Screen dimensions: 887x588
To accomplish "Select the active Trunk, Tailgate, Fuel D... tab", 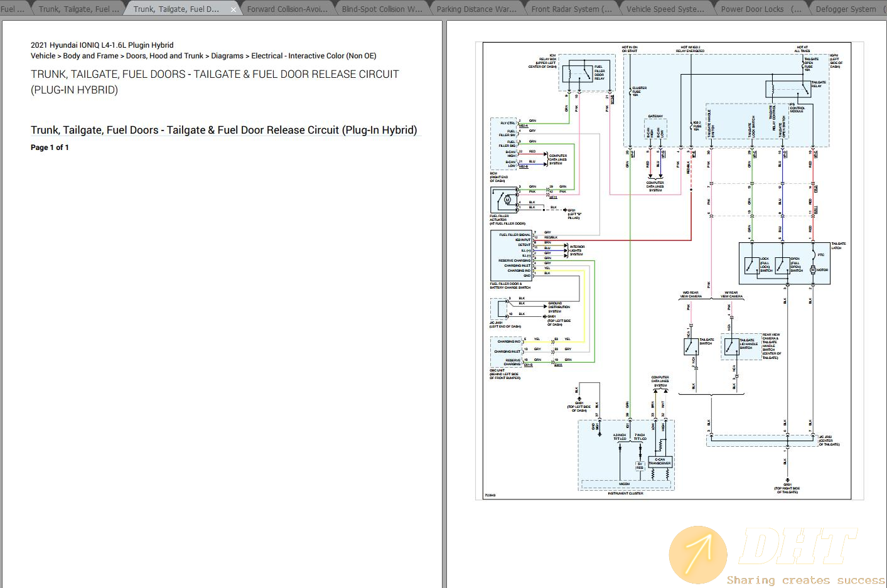I will (176, 9).
